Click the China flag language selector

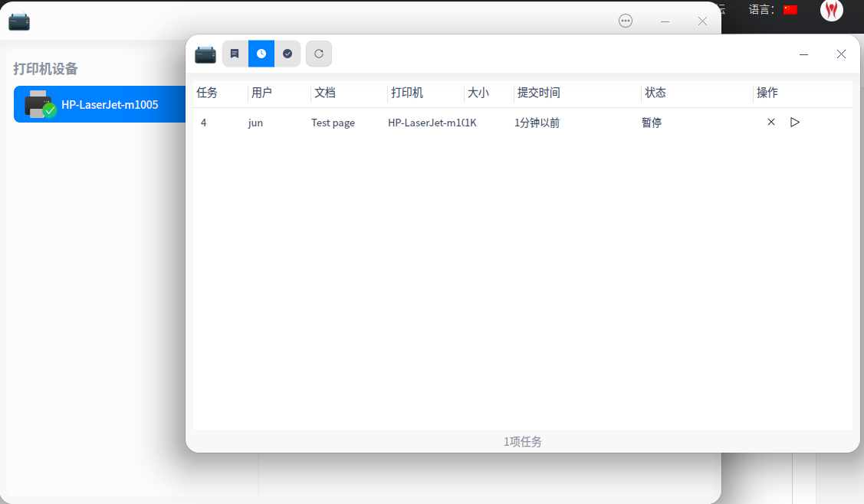tap(790, 9)
